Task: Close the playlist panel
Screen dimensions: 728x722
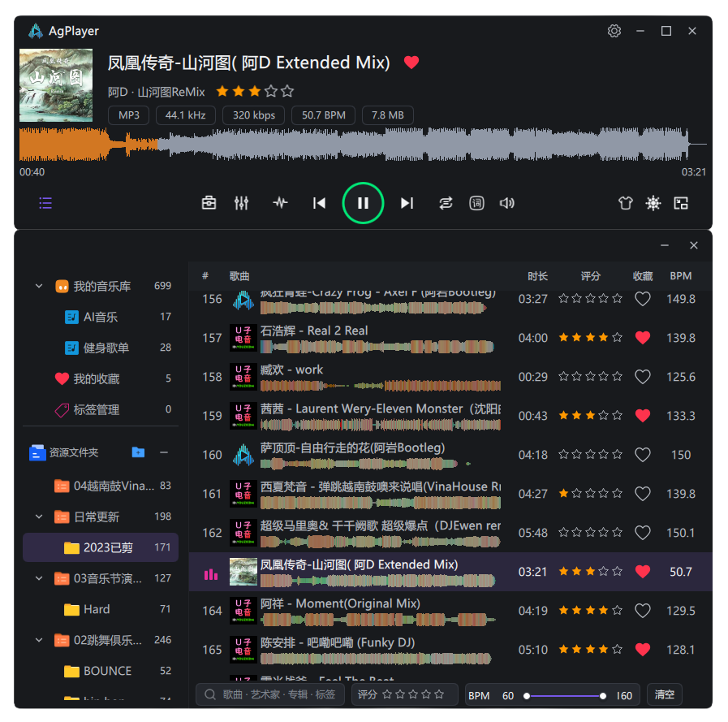Action: coord(694,245)
